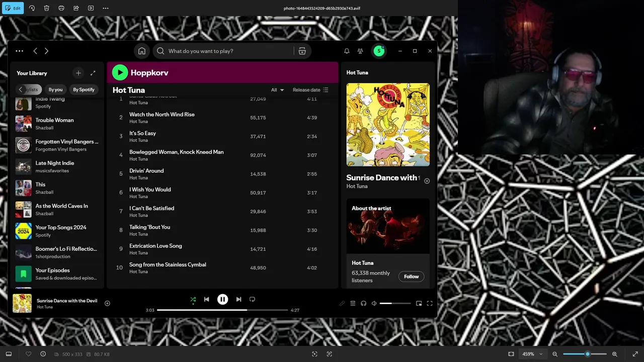This screenshot has height=362, width=644.
Task: Select the 'By Spotify' filter chip
Action: click(x=84, y=89)
